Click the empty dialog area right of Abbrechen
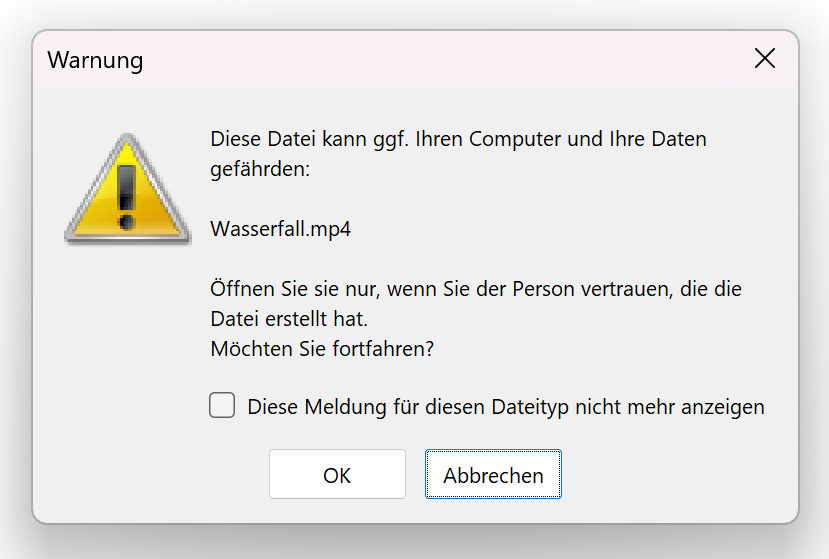The height and width of the screenshot is (559, 829). (x=677, y=474)
